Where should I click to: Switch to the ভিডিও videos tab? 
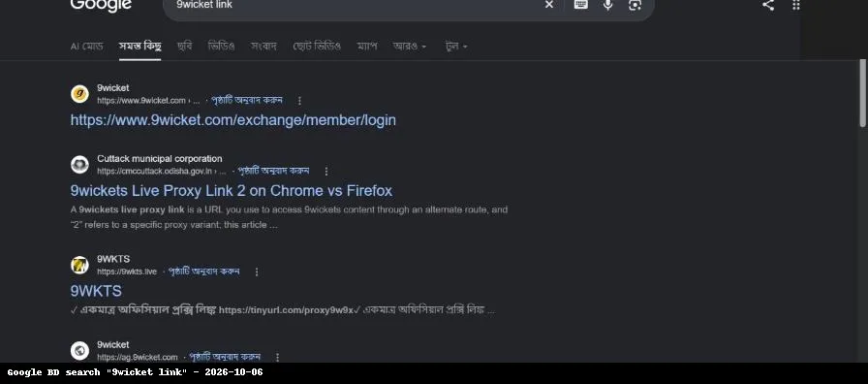(222, 46)
